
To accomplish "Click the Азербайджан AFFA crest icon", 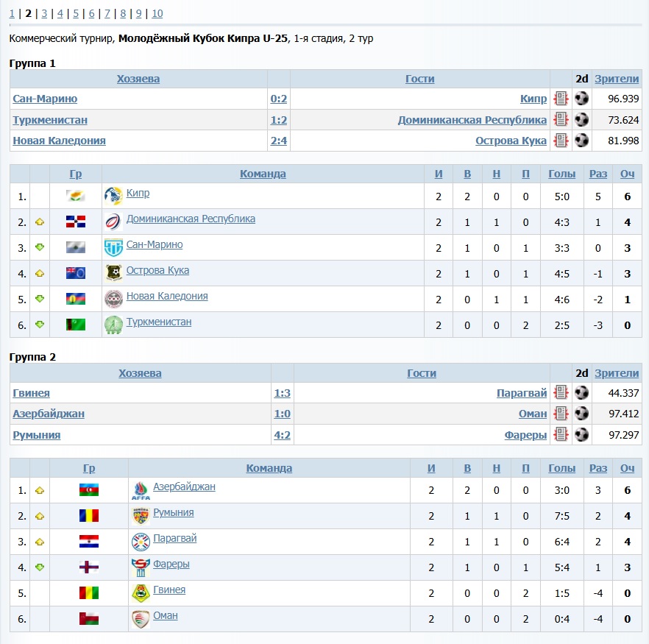I will coord(140,490).
